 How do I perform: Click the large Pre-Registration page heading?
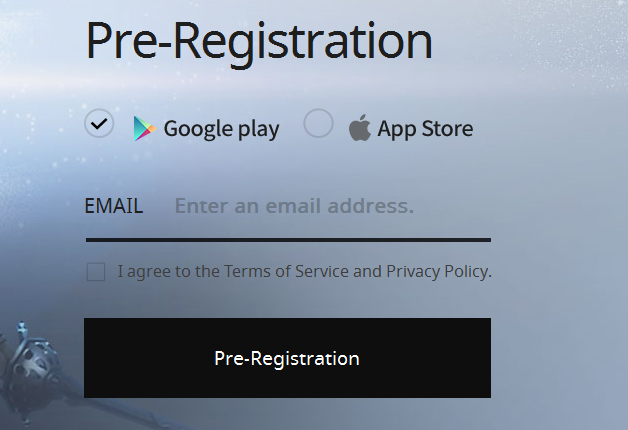[x=259, y=40]
